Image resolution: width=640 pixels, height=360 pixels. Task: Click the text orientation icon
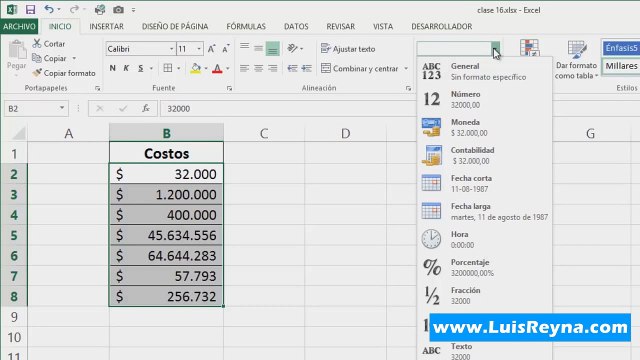coord(292,48)
